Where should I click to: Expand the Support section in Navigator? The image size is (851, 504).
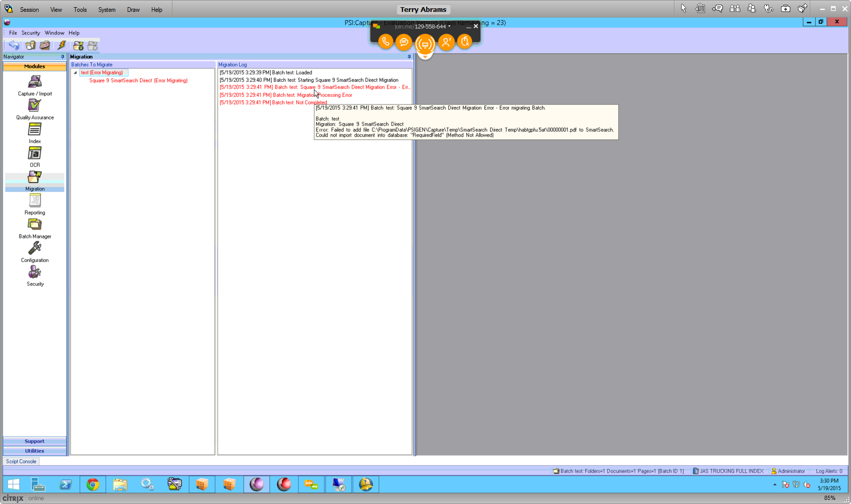pyautogui.click(x=34, y=441)
